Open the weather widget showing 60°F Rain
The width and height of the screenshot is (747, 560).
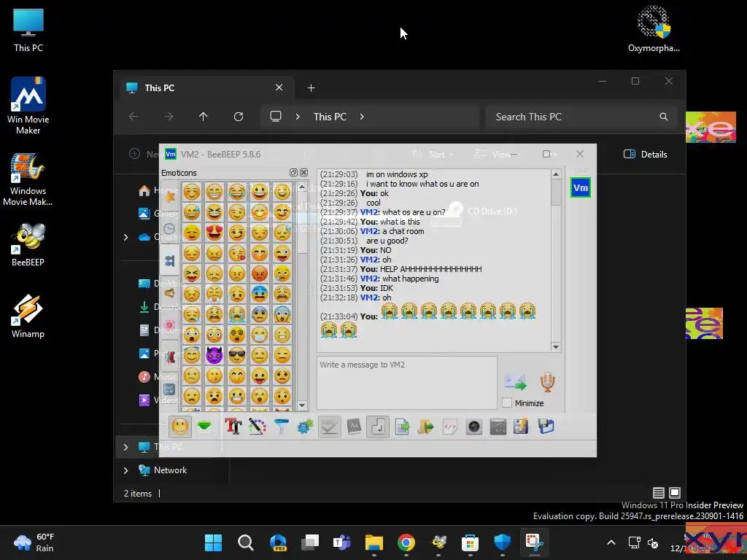[x=34, y=542]
